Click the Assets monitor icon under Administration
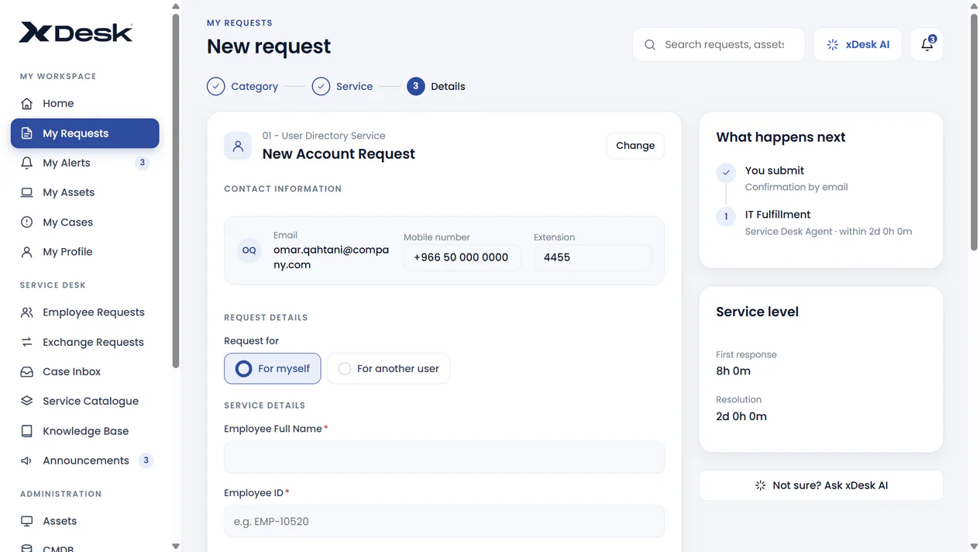 [x=27, y=521]
